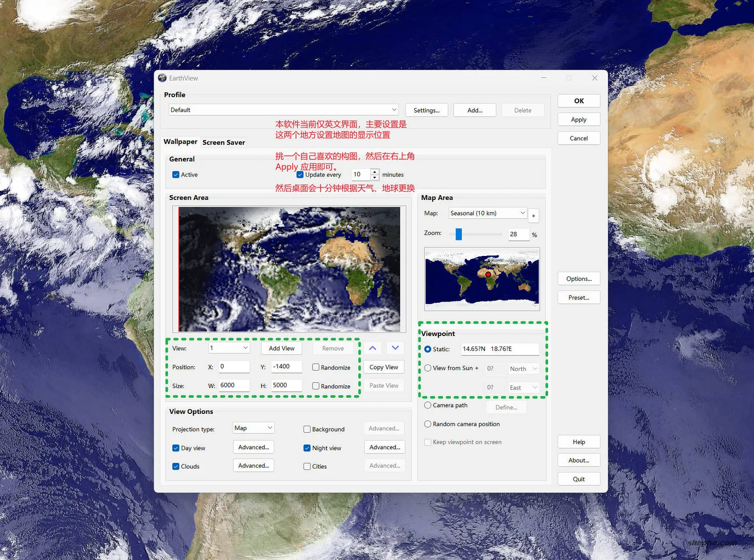Click the up arrow view order button

point(372,348)
